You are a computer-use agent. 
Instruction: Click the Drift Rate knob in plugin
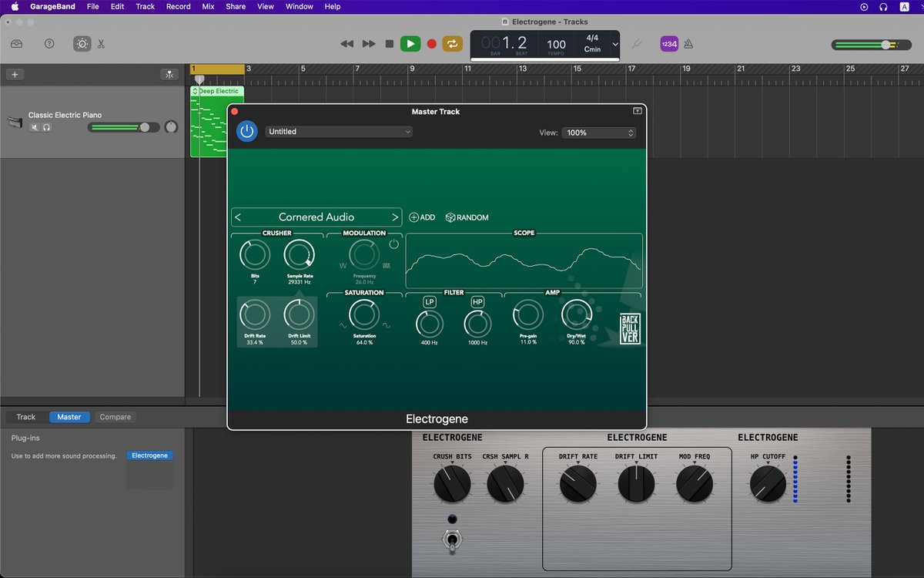255,314
